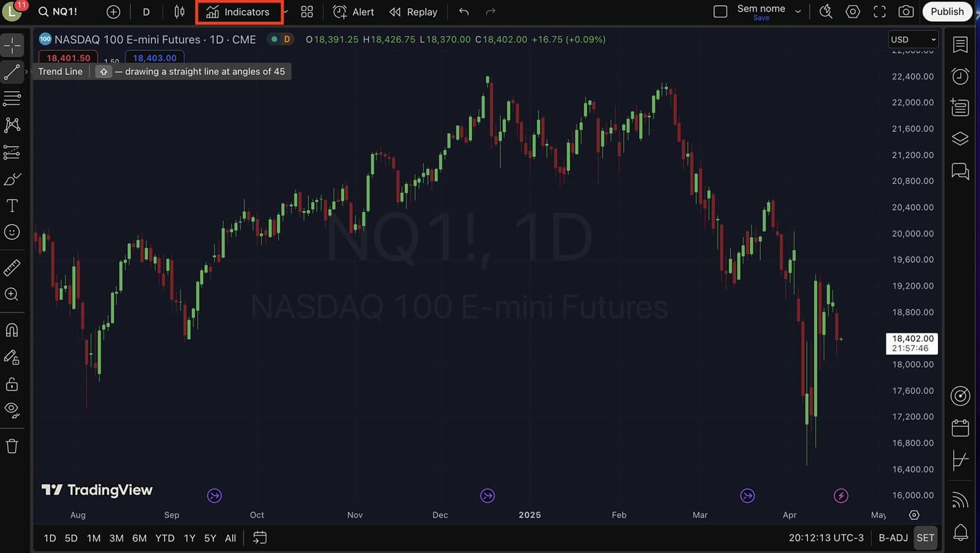This screenshot has width=980, height=553.
Task: Undo the last chart action
Action: tap(463, 12)
